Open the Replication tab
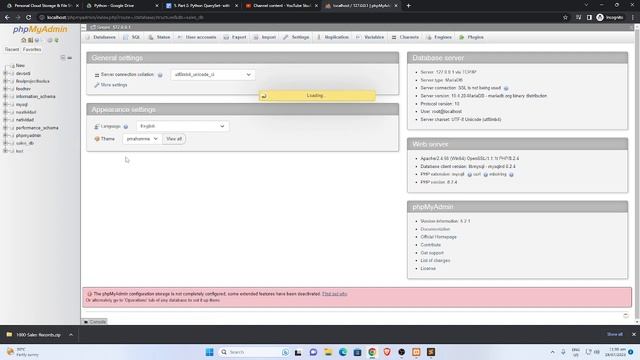 333,37
